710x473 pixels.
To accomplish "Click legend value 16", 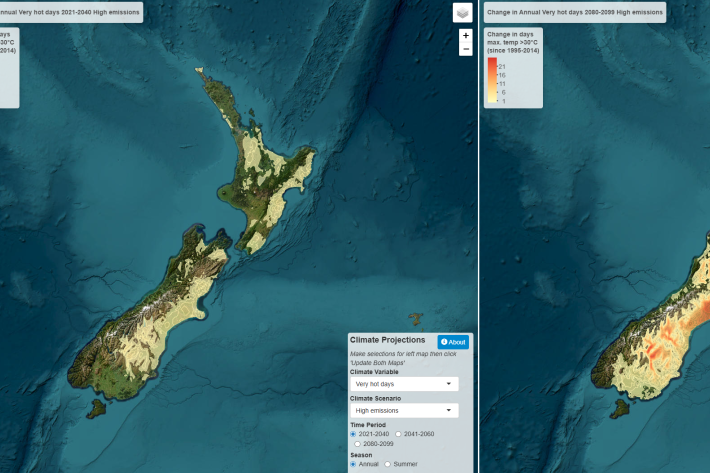I will (502, 75).
